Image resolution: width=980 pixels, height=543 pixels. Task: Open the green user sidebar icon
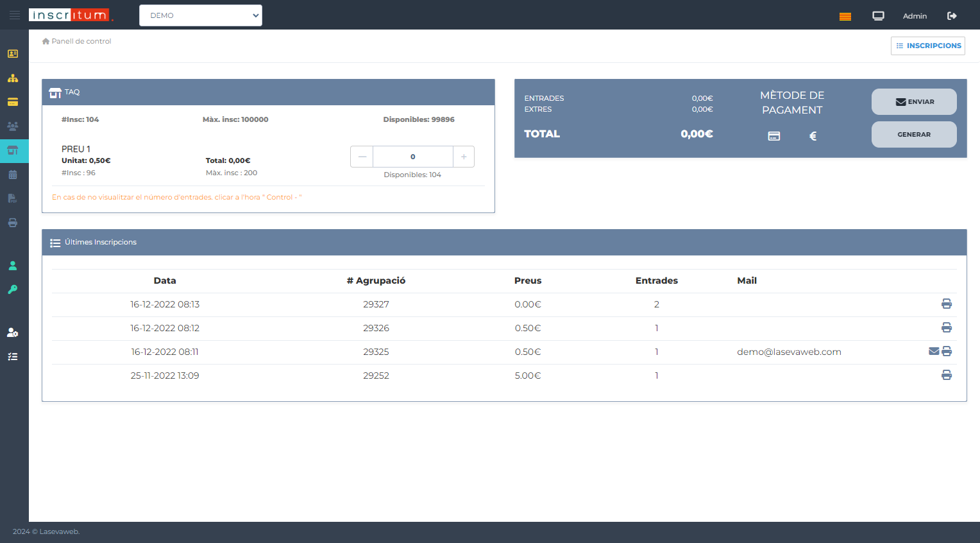click(13, 266)
